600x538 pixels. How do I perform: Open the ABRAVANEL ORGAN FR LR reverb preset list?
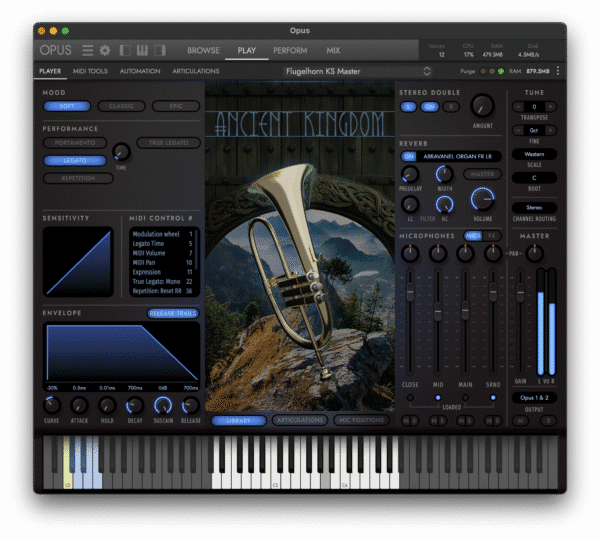(458, 156)
